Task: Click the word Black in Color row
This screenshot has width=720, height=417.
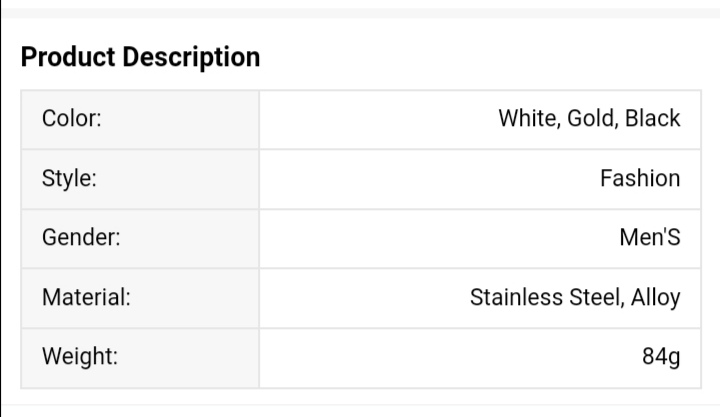Action: (x=652, y=118)
